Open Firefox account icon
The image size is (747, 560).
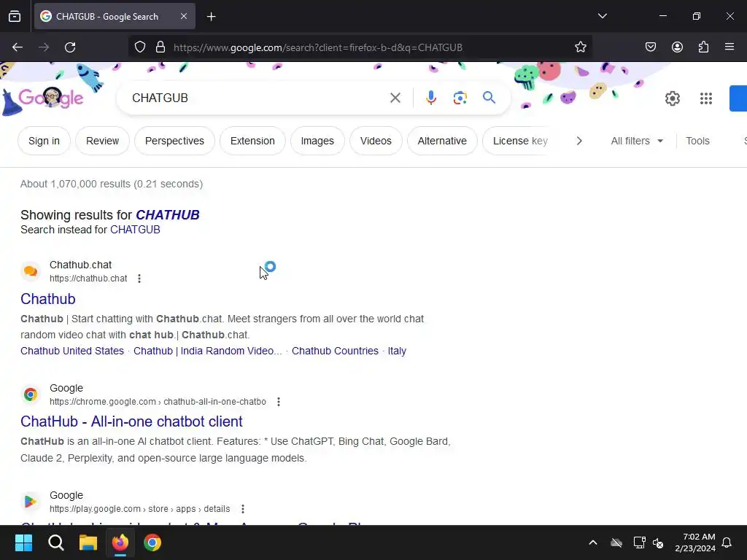tap(677, 47)
